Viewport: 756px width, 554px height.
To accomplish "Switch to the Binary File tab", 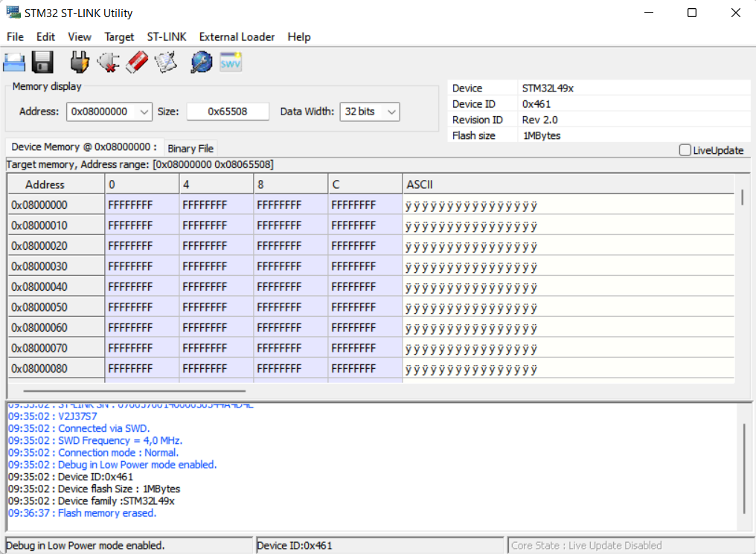I will point(190,147).
